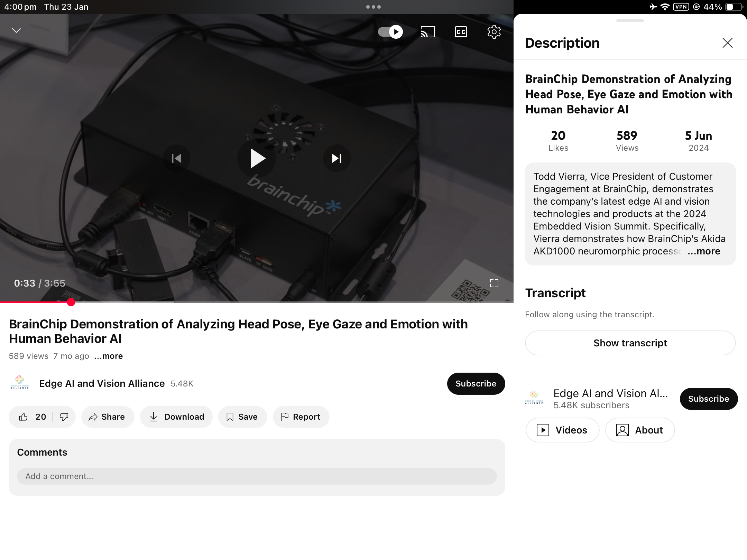Close the Description panel
The image size is (747, 560).
(727, 43)
